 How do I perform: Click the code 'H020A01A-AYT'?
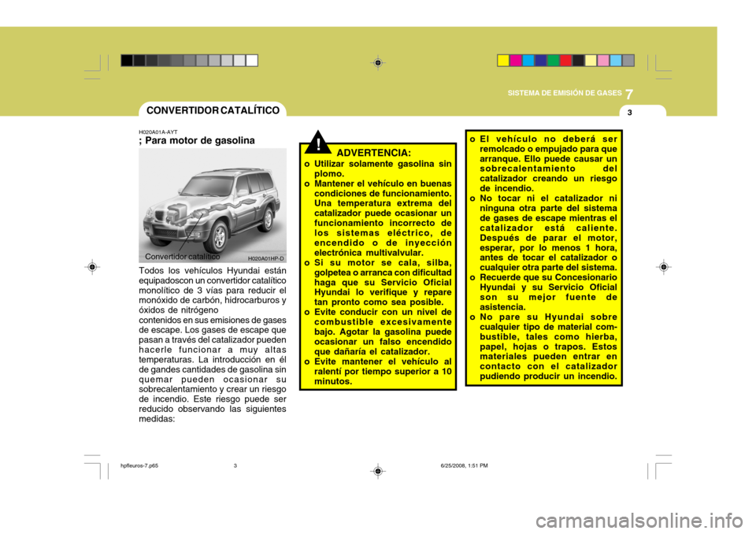pos(158,132)
